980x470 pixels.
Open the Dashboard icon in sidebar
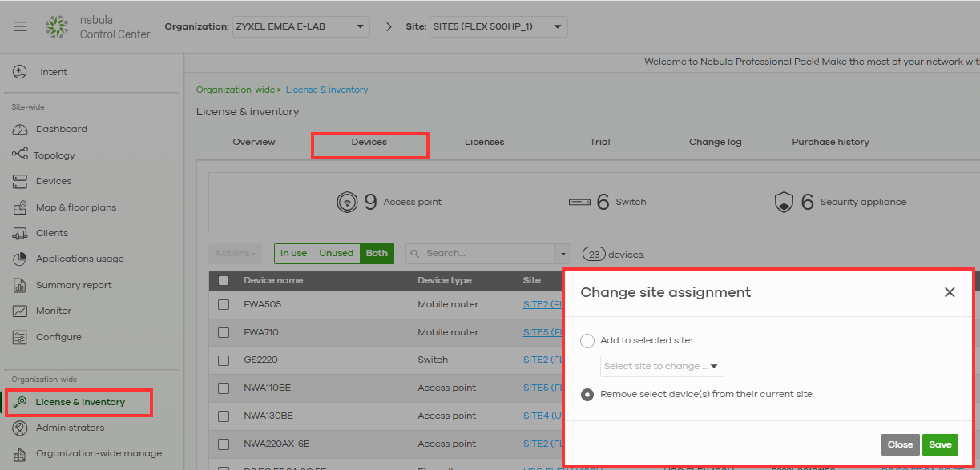tap(21, 130)
